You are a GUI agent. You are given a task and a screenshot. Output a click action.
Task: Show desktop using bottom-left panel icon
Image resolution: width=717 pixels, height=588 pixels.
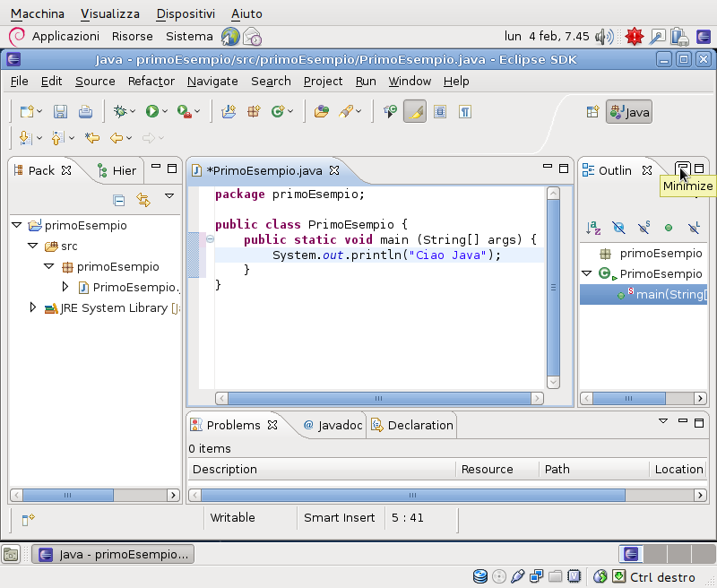(11, 554)
